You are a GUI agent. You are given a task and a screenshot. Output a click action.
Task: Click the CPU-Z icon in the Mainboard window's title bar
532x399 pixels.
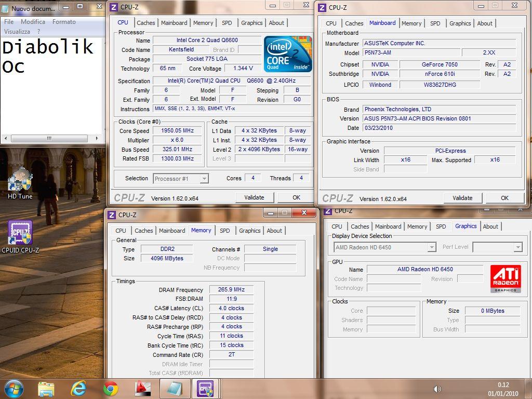click(322, 7)
